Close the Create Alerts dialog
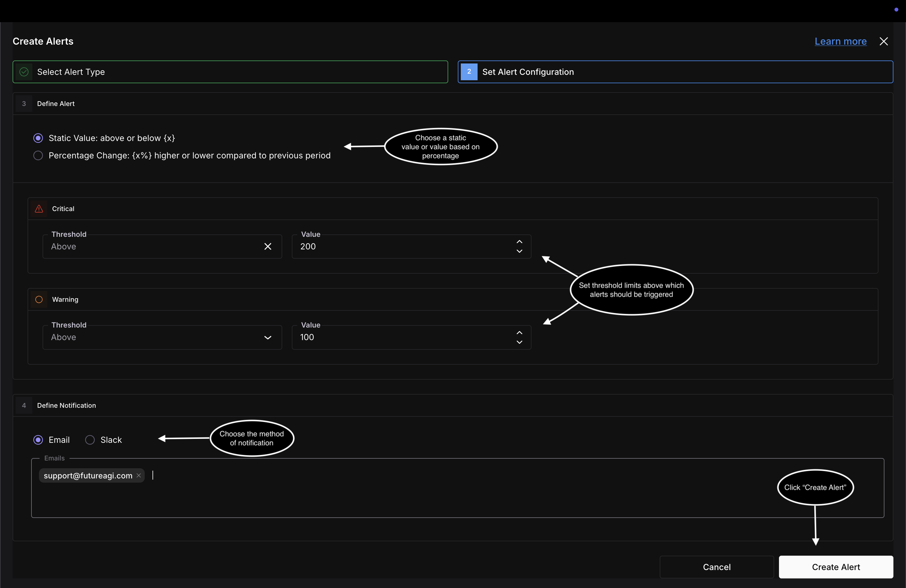 tap(884, 41)
